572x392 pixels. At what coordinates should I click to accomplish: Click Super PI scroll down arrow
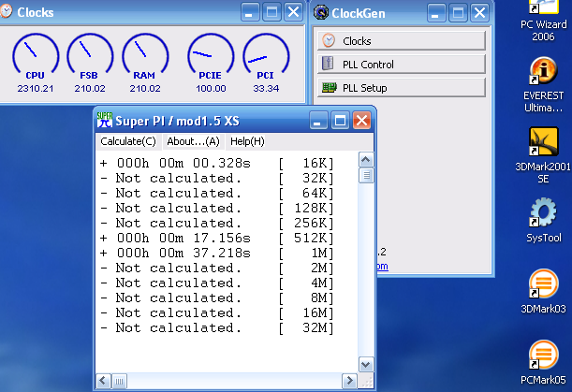[366, 364]
